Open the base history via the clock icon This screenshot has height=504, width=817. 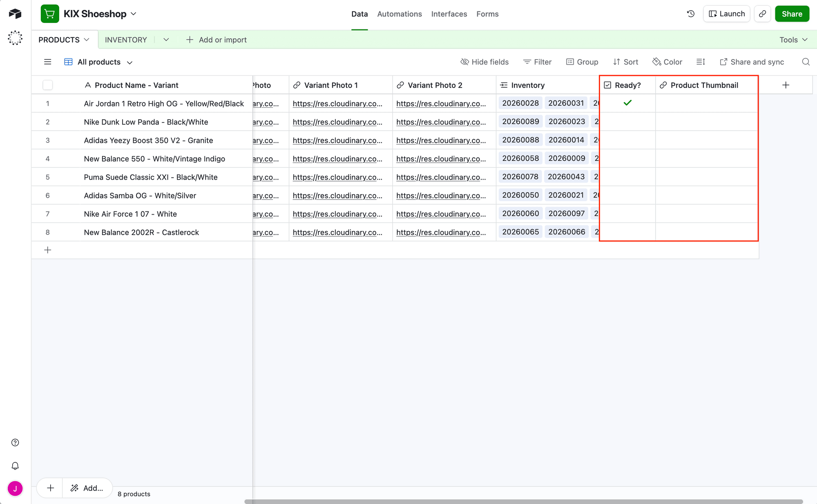[x=690, y=13]
